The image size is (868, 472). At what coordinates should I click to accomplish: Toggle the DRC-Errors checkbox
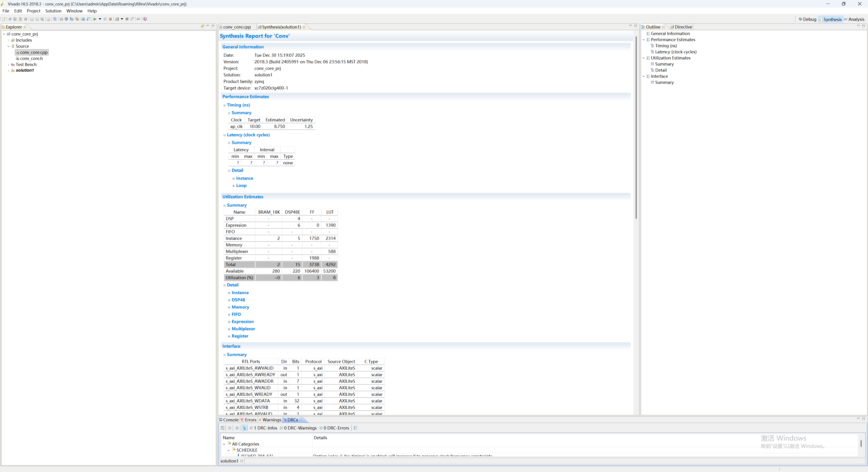tap(321, 428)
